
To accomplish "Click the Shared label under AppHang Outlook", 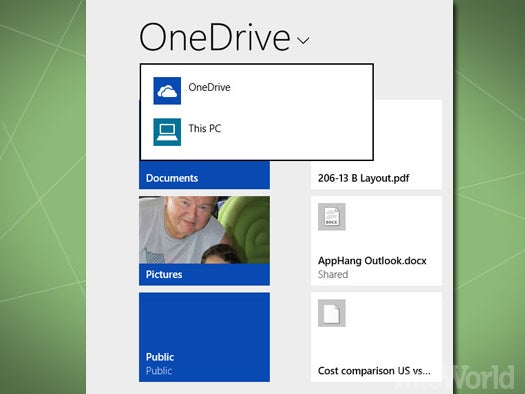I will click(x=333, y=274).
